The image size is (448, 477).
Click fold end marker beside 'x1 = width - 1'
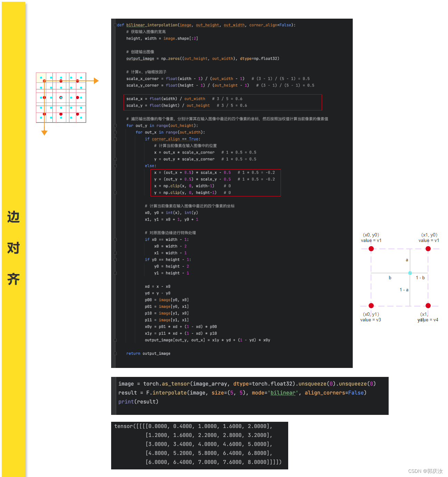115,253
